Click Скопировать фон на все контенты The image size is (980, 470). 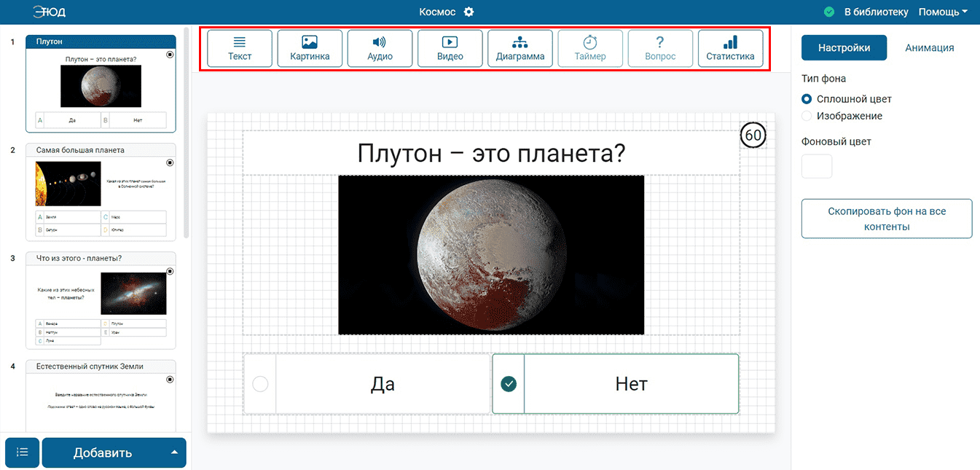coord(887,219)
